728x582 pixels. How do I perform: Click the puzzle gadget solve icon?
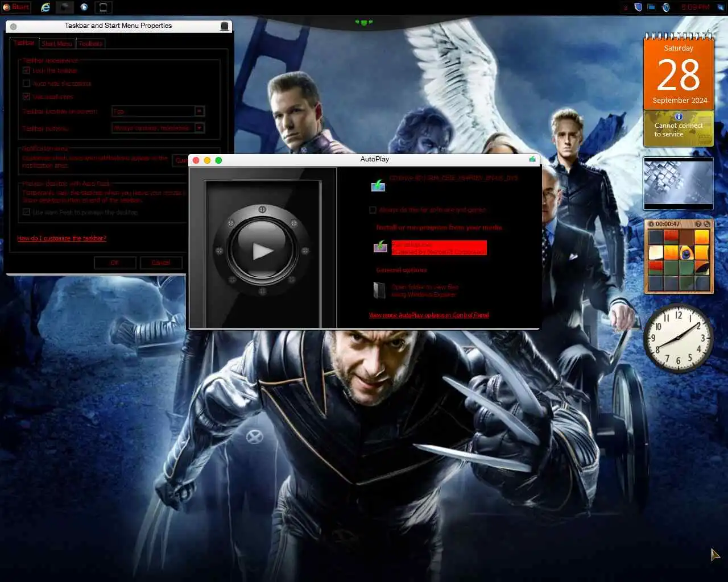coord(708,224)
